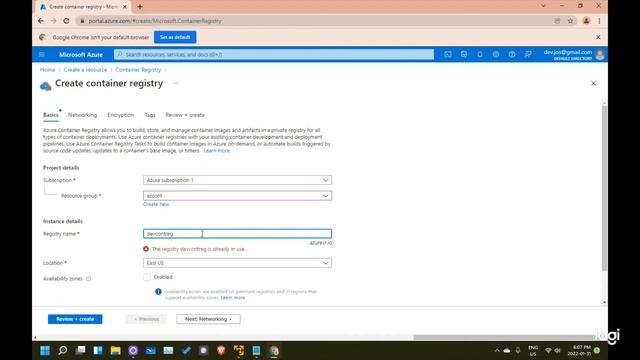The image size is (640, 360).
Task: Focus the Azure search resources box
Action: [x=274, y=54]
